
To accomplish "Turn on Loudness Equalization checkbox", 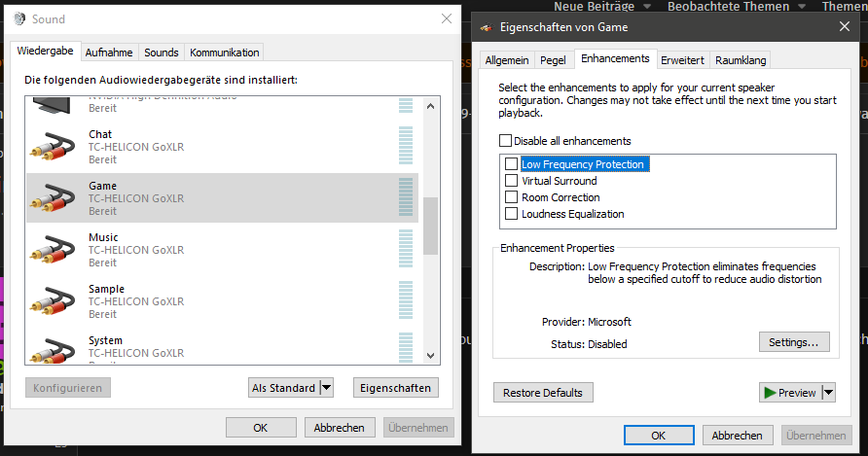I will tap(511, 214).
